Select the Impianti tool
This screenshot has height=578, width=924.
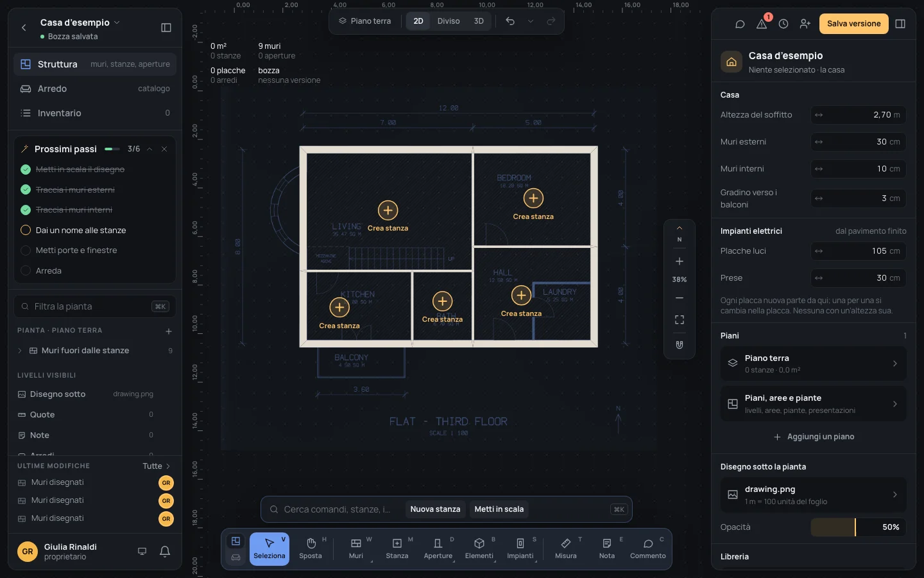click(520, 549)
